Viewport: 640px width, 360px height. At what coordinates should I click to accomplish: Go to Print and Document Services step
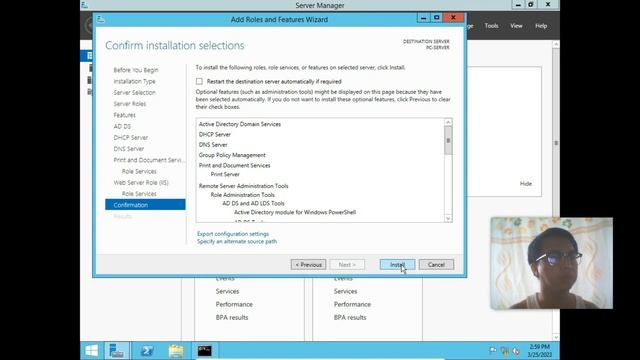(149, 160)
